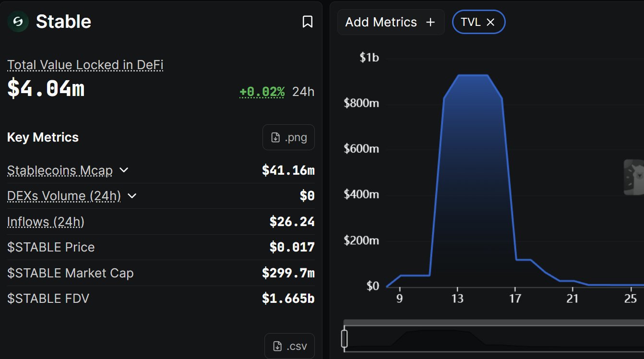This screenshot has height=359, width=644.
Task: Click the mini chart range selector track
Action: (494, 338)
